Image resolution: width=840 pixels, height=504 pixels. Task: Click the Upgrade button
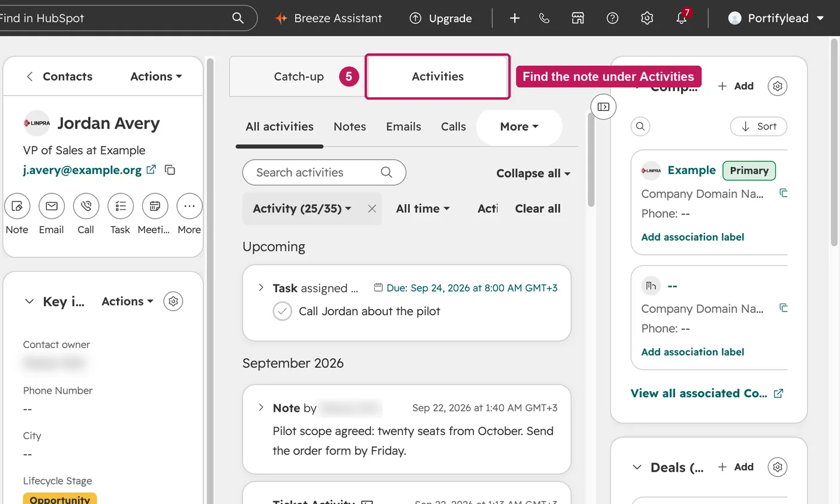pyautogui.click(x=440, y=18)
